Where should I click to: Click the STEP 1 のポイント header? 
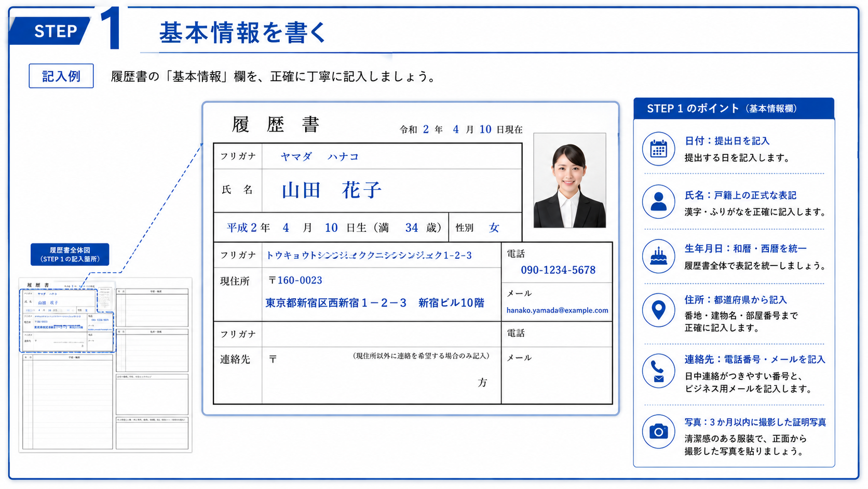pos(734,108)
